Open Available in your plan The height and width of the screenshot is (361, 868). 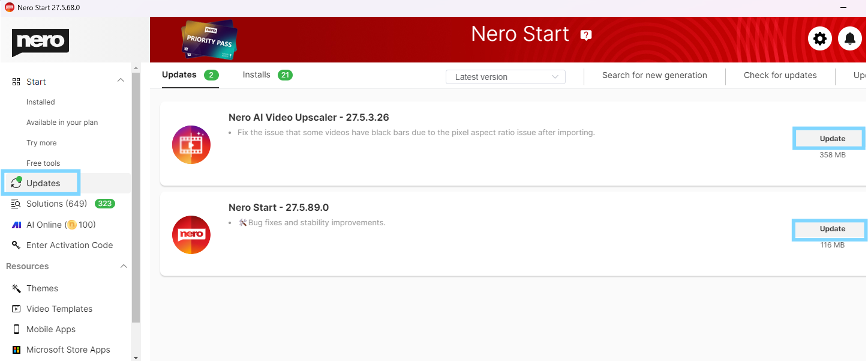(62, 123)
